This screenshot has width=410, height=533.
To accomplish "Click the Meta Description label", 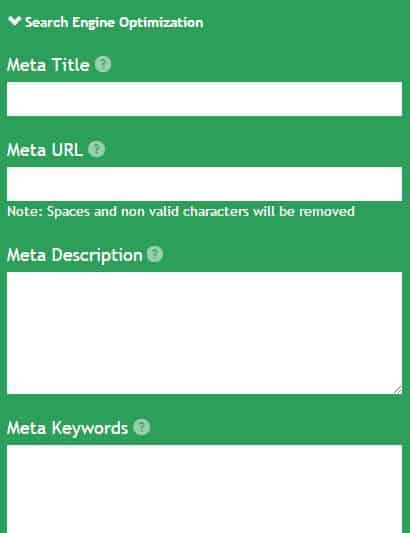I will pos(74,255).
